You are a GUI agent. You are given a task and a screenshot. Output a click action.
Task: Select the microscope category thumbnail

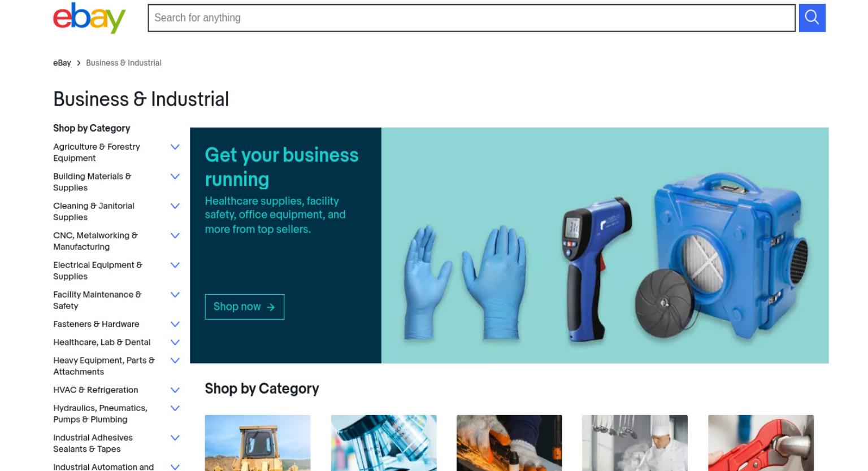click(384, 443)
